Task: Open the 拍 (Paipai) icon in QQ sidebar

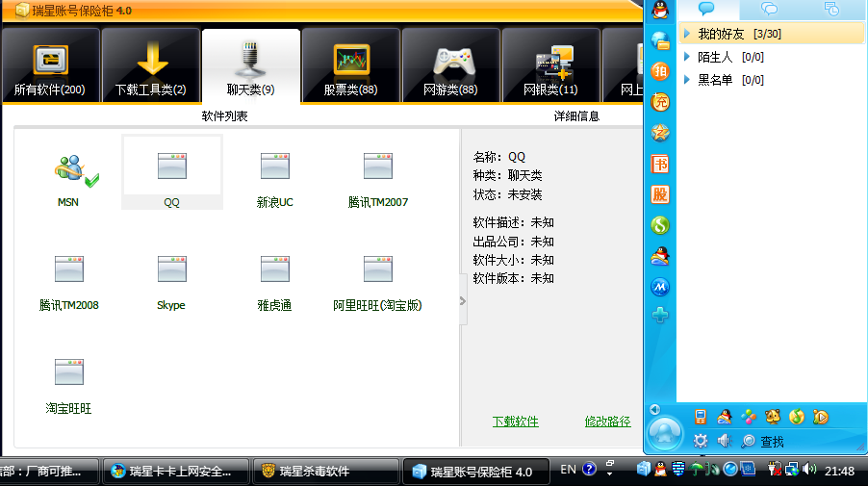Action: [x=660, y=71]
